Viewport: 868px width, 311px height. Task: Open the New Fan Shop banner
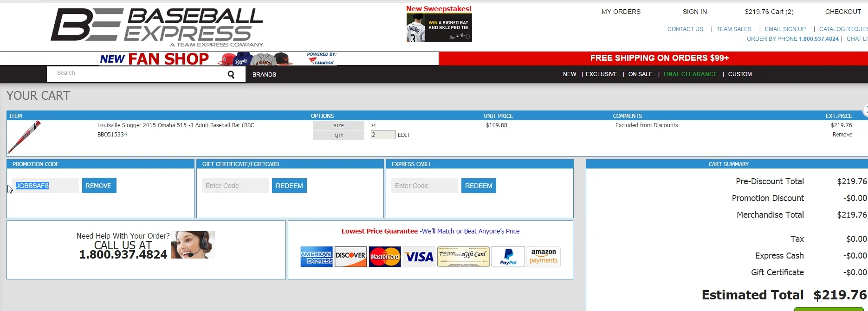point(218,58)
